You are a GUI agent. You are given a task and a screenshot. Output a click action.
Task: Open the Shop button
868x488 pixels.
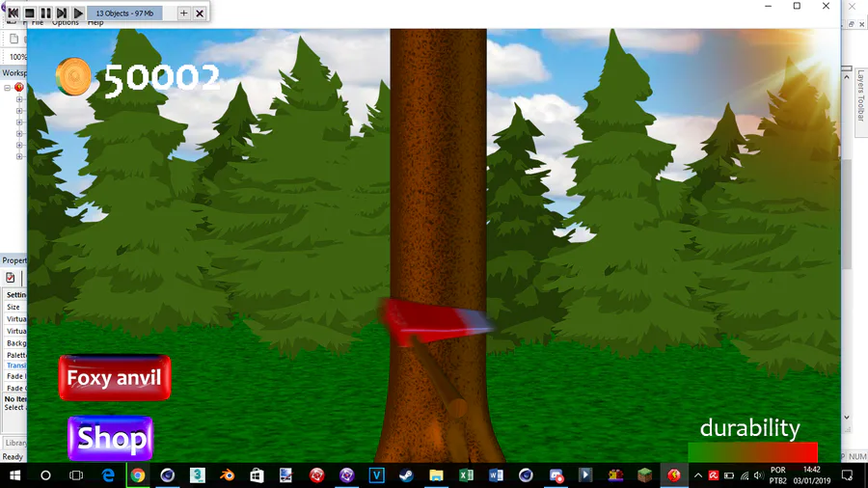111,438
